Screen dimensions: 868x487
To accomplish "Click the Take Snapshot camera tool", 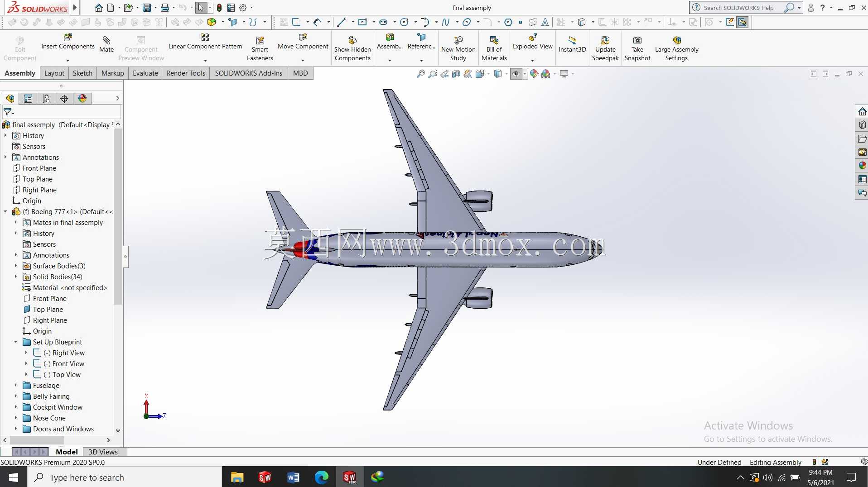I will 637,49.
